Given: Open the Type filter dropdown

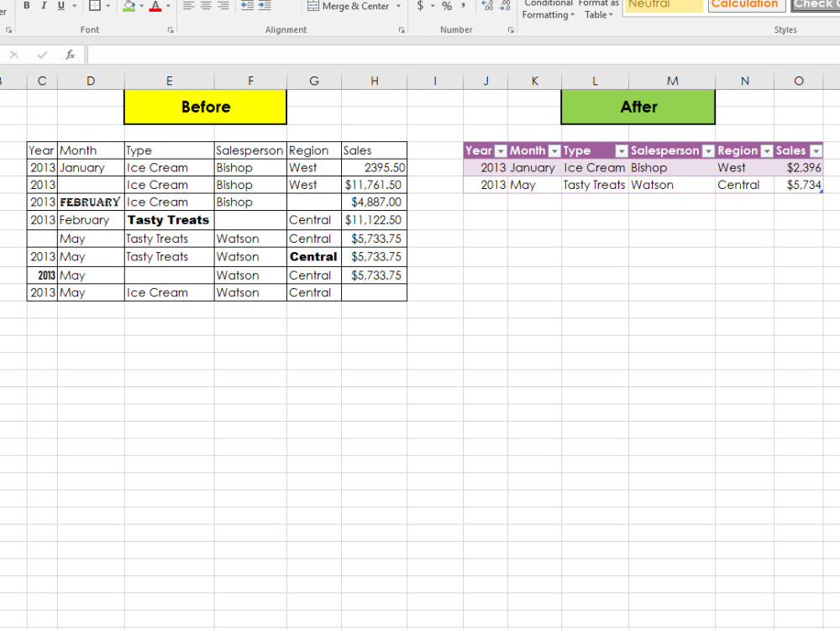Looking at the screenshot, I should point(622,151).
